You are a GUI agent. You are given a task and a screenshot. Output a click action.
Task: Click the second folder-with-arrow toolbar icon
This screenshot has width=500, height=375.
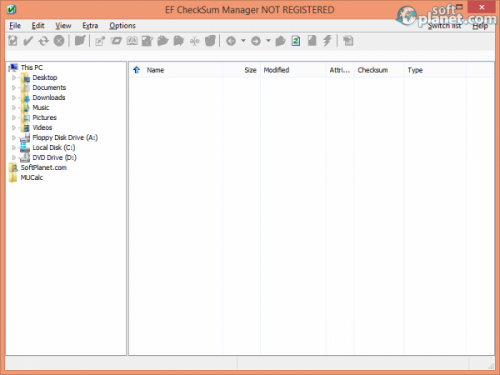179,41
